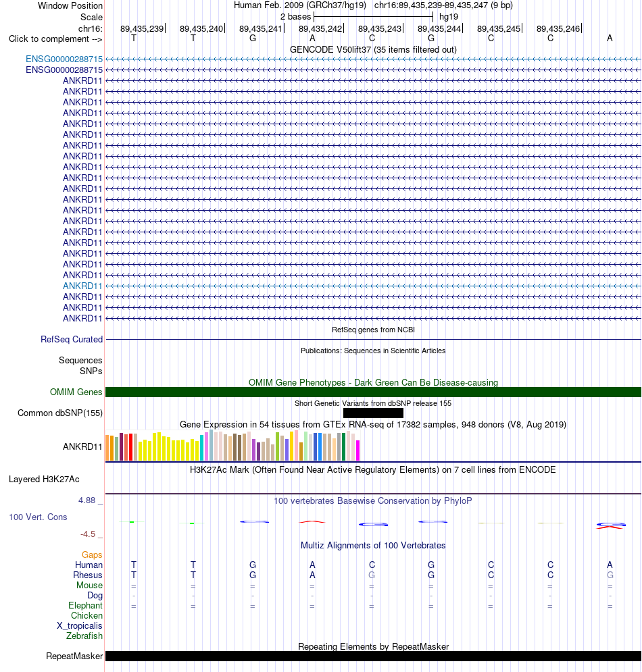Click ANKRD11 label beside GTEx expression bars
Viewport: 642px width, 672px height.
point(82,446)
